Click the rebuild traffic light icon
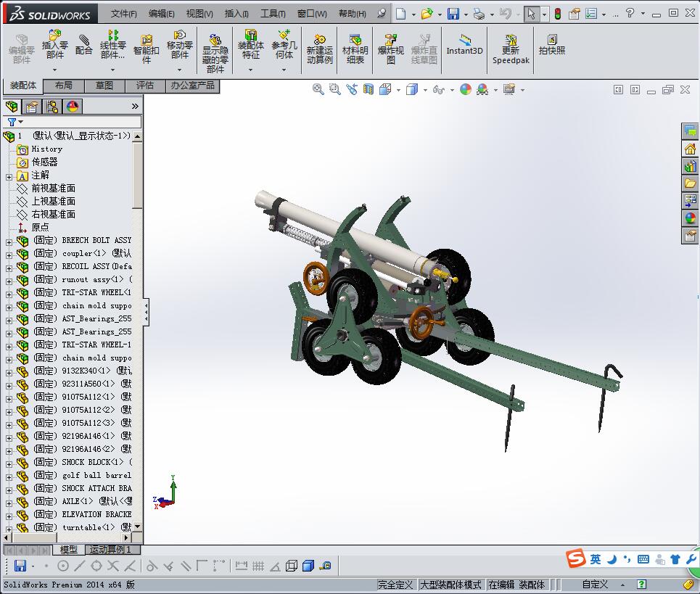The height and width of the screenshot is (594, 700). tap(558, 14)
